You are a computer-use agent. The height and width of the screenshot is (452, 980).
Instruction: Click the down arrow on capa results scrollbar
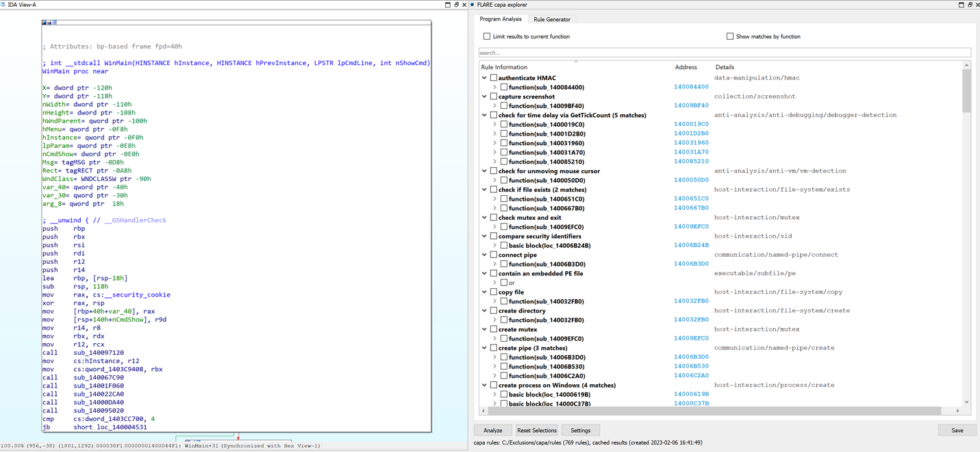pyautogui.click(x=966, y=403)
